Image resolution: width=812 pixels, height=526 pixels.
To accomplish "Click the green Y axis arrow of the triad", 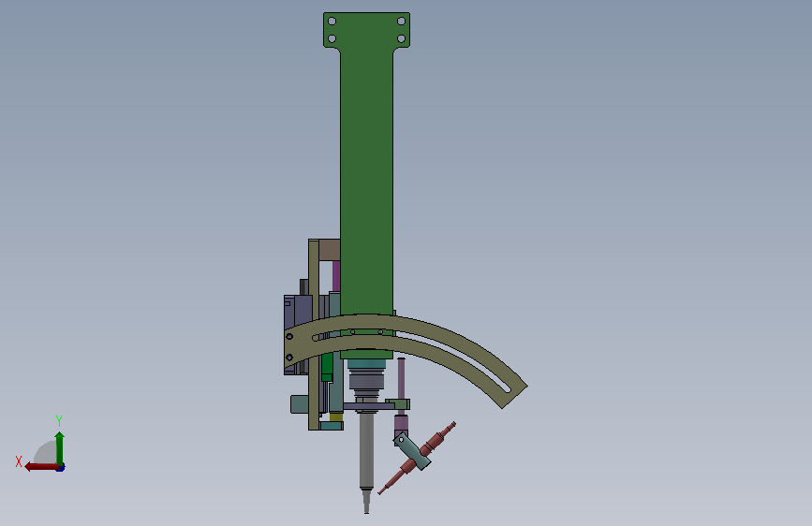I will (60, 447).
